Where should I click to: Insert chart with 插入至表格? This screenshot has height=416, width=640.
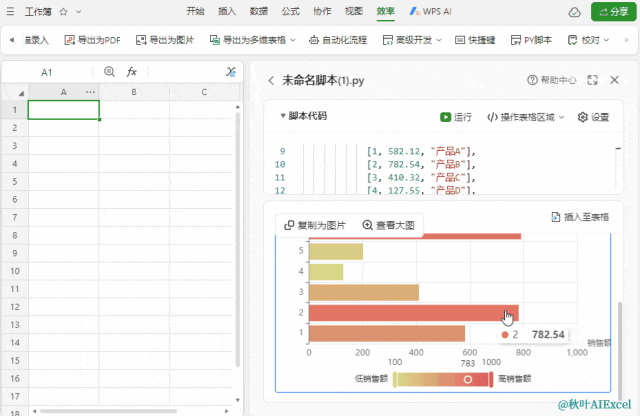pos(578,216)
